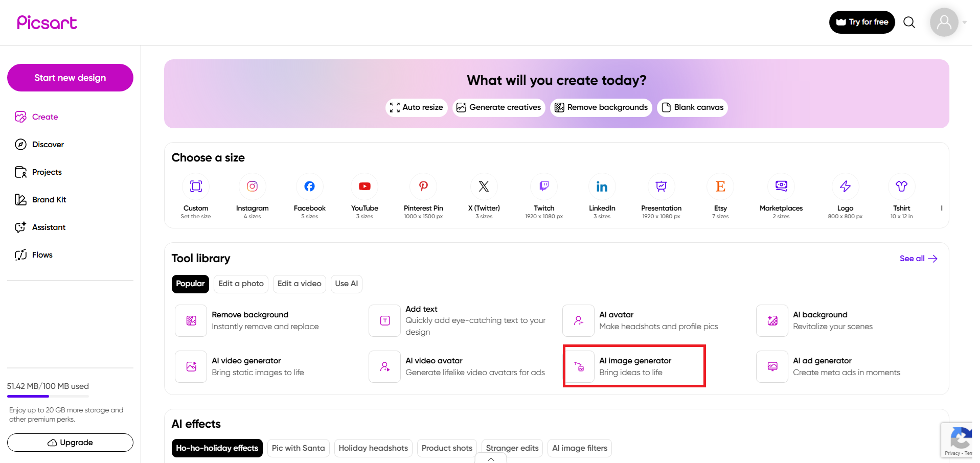Open See all tools with the arrow
Image resolution: width=980 pixels, height=463 pixels.
coord(918,259)
